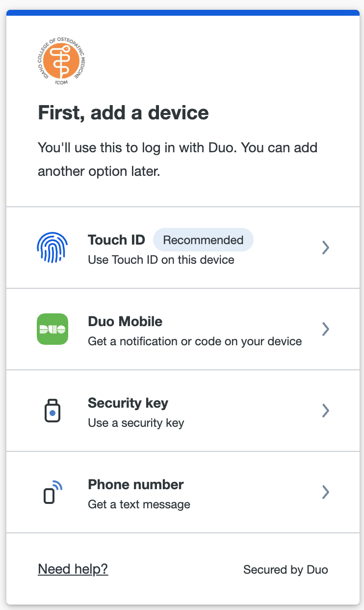Open Touch ID setup via its chevron arrow

325,248
